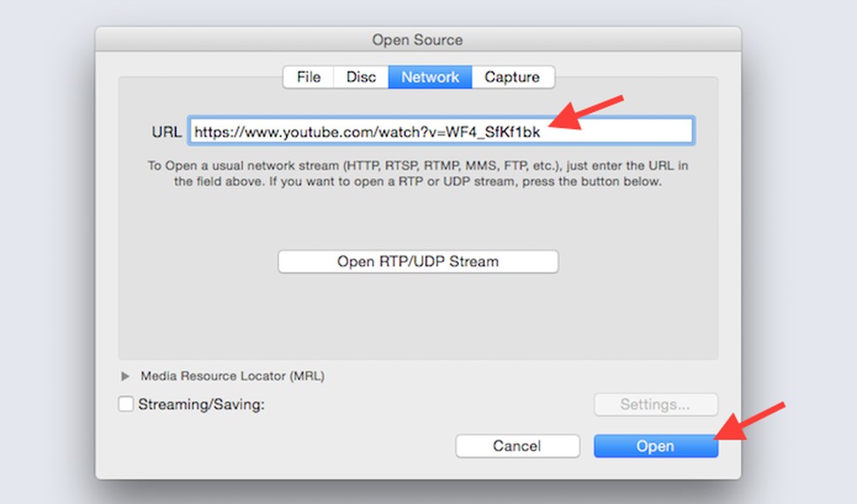The width and height of the screenshot is (857, 504).
Task: Click the Network tab
Action: pos(430,77)
